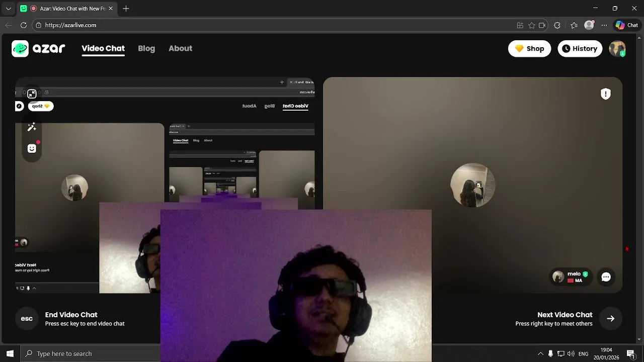Open the smiley face stickers button

32,148
